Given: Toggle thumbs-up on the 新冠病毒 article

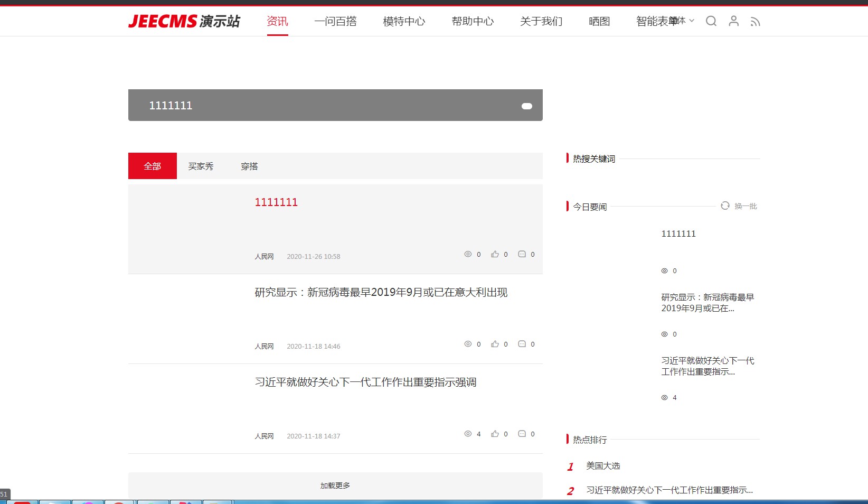Looking at the screenshot, I should [495, 344].
